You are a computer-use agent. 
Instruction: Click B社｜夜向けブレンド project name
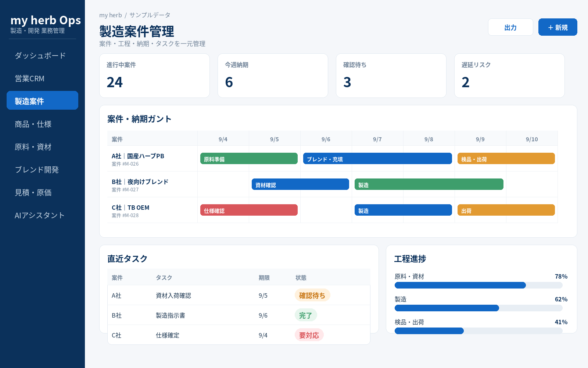coord(140,182)
